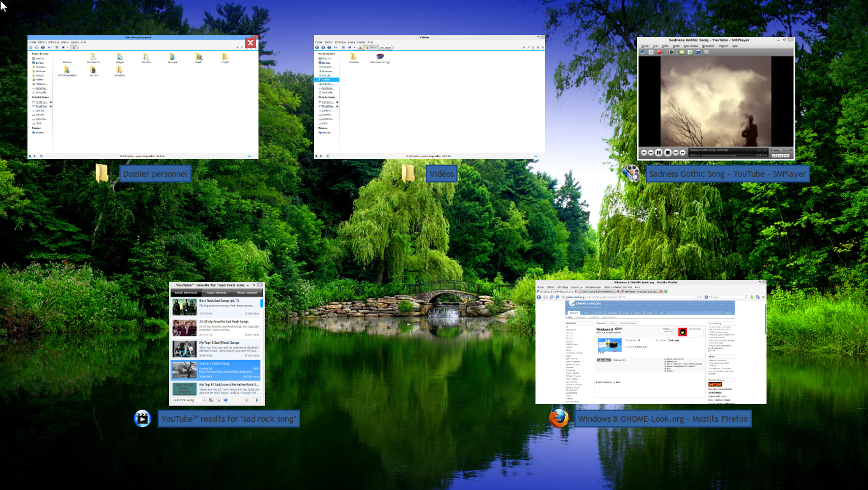Select the 25 Of My Favorite Sad Rock Songs result
868x490 pixels.
coord(216,328)
